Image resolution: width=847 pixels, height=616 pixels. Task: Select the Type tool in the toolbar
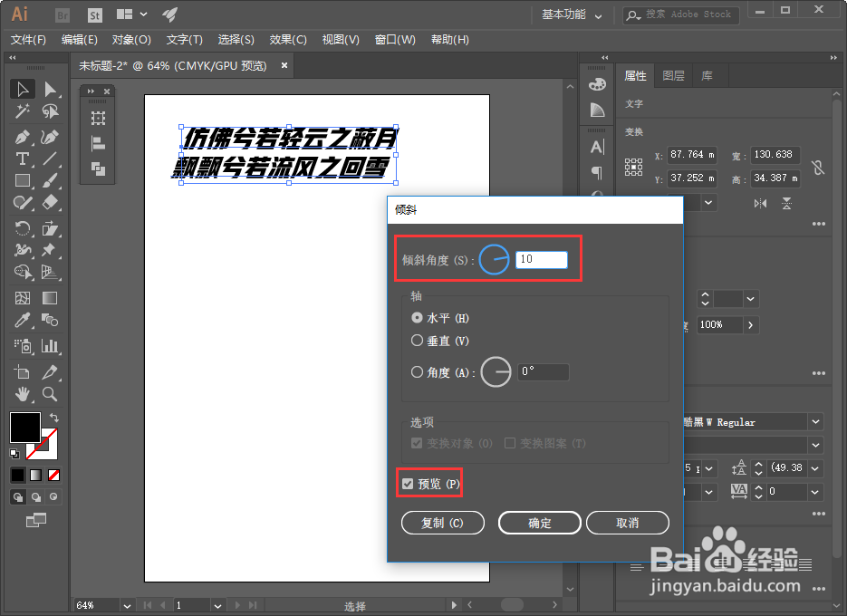[x=21, y=158]
